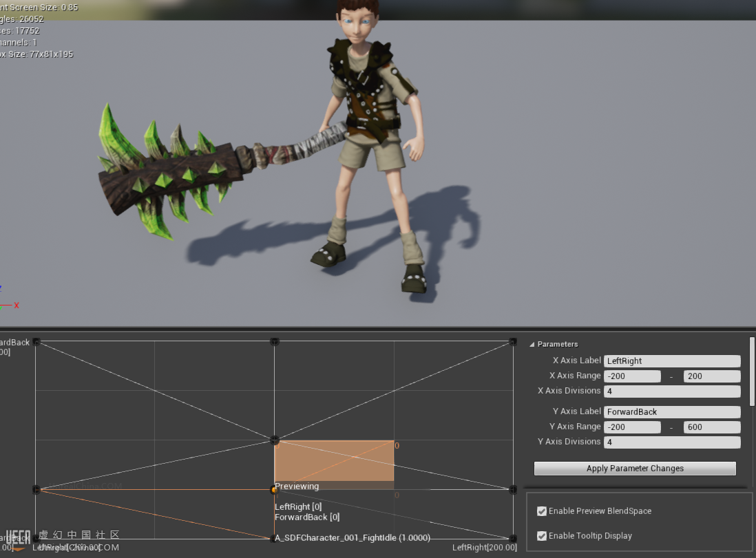Click the X Axis Range maximum field
Screen dimensions: 756x558
point(711,376)
